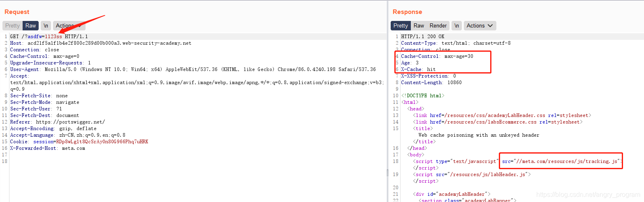Click the Request Cache-Control: max-age=0 line

point(45,56)
